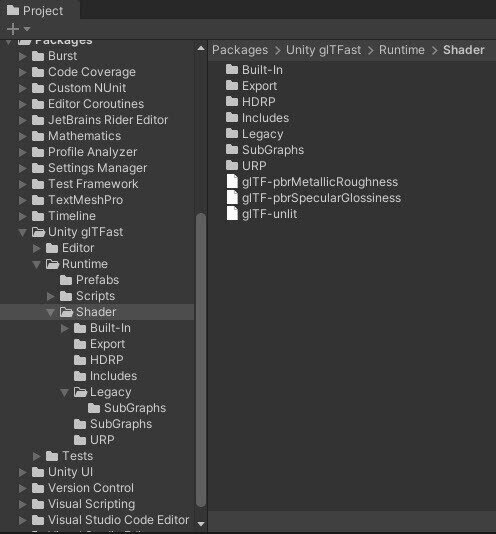Select Includes folder icon in right pane
This screenshot has height=534, width=496.
(232, 117)
